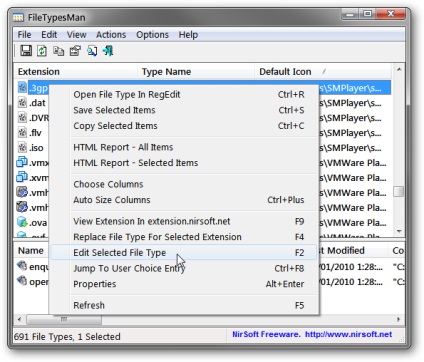Click Auto Size Columns entry
The width and height of the screenshot is (424, 362).
[x=184, y=200]
